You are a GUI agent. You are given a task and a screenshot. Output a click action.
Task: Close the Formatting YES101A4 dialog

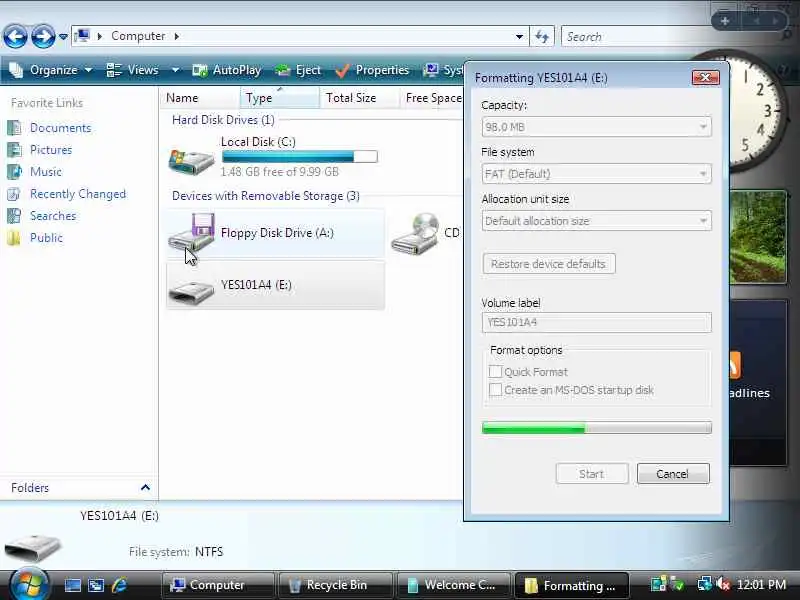point(706,78)
